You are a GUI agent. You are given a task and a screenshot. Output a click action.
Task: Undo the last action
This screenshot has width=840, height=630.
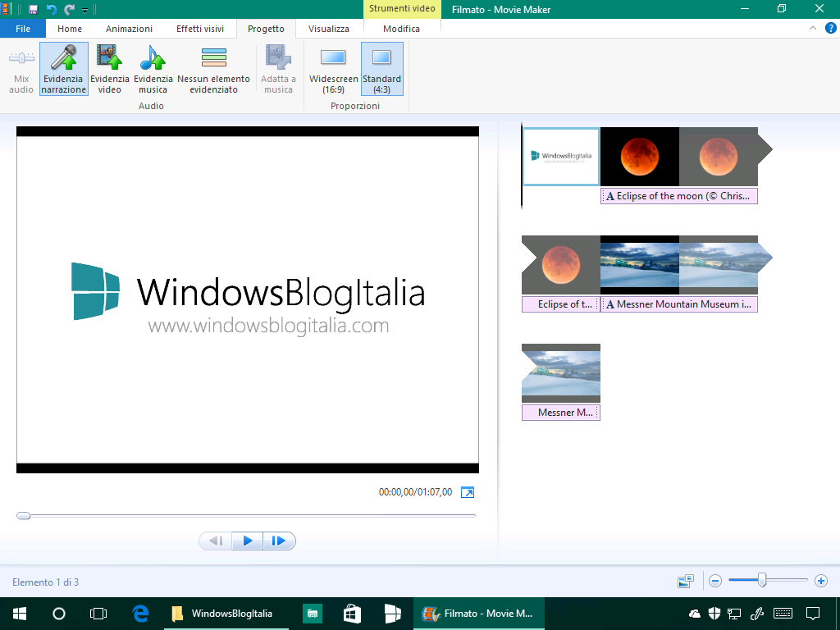(x=52, y=9)
